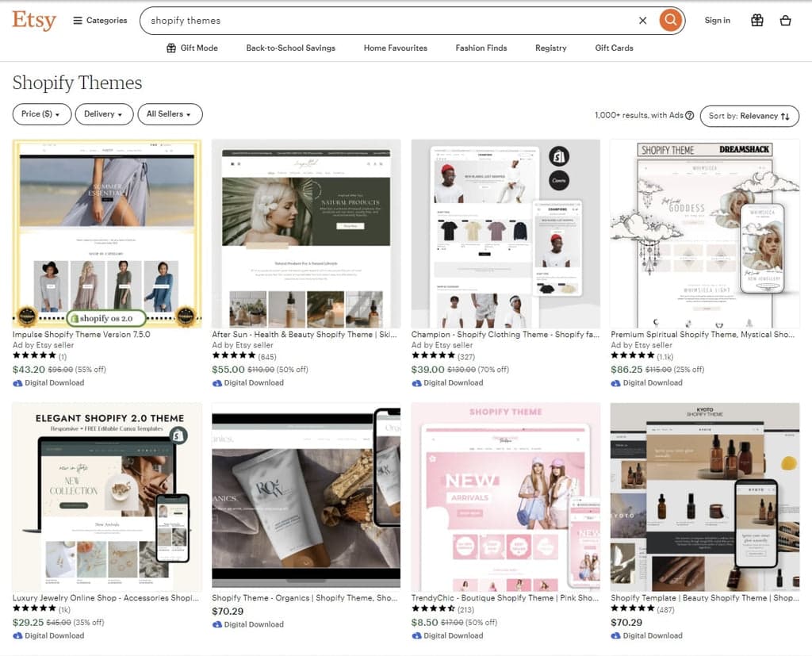
Task: Click the $70.29 price of Organics theme
Action: pos(228,612)
